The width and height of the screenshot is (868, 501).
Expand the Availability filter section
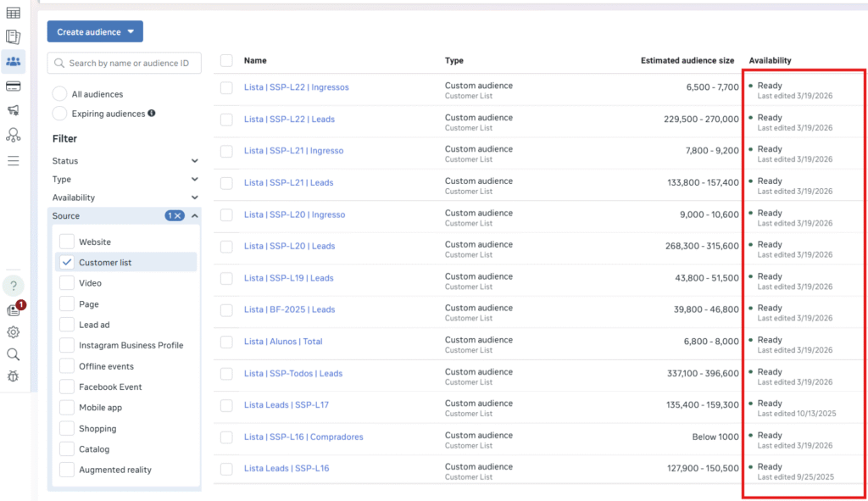tap(124, 197)
